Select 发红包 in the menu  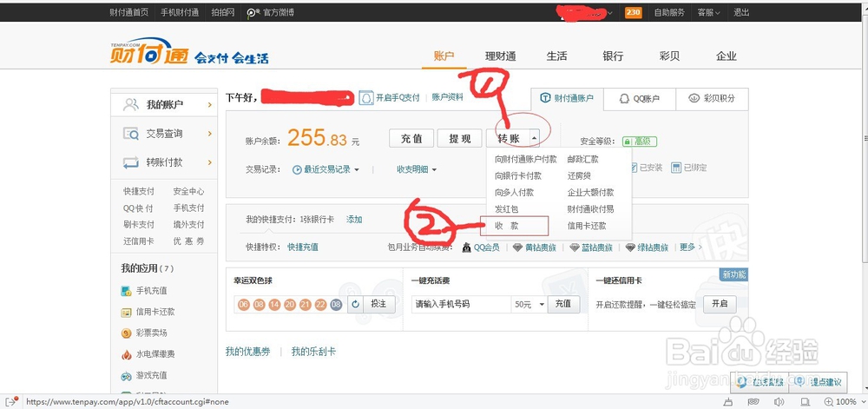(x=506, y=209)
